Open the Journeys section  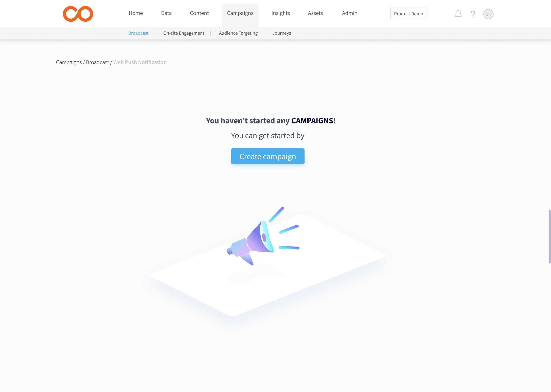coord(282,33)
